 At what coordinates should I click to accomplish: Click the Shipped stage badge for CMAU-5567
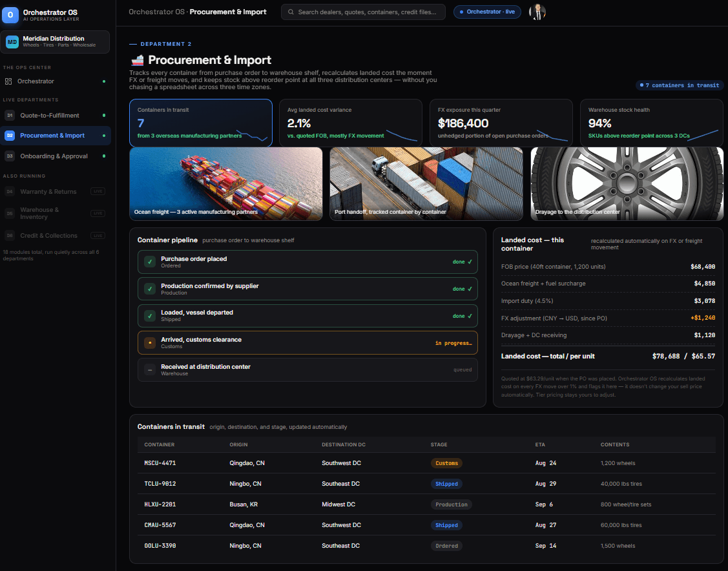pyautogui.click(x=446, y=525)
